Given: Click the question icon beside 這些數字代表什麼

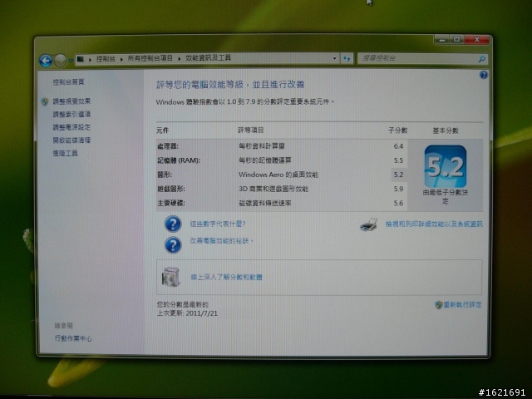Looking at the screenshot, I should [x=173, y=224].
